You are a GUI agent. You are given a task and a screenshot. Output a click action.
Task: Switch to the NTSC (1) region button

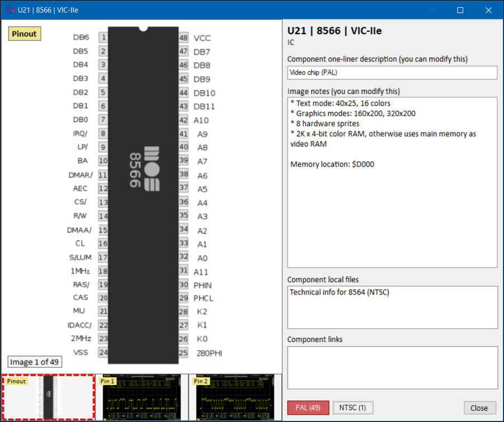pos(353,407)
